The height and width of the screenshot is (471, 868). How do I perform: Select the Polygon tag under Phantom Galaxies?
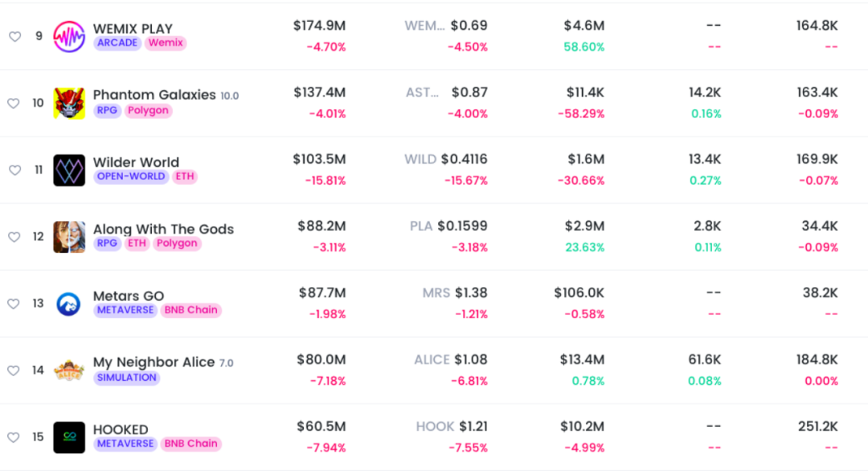(x=148, y=110)
